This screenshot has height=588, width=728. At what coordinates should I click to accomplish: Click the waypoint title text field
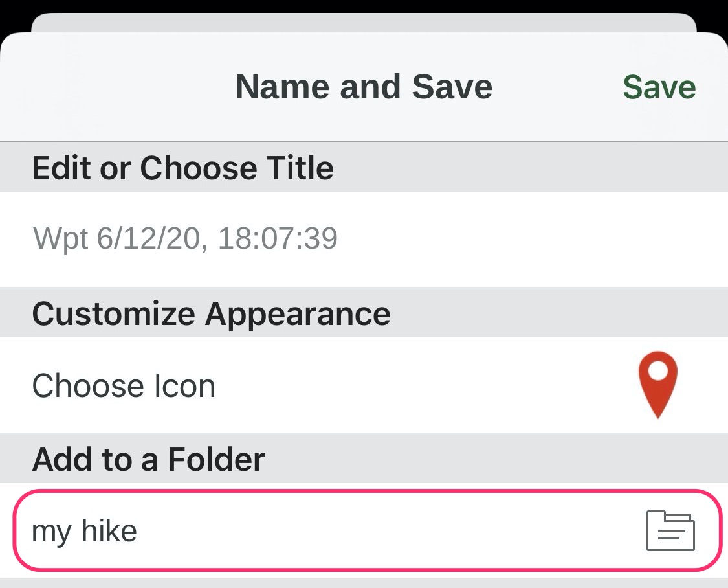tap(364, 239)
